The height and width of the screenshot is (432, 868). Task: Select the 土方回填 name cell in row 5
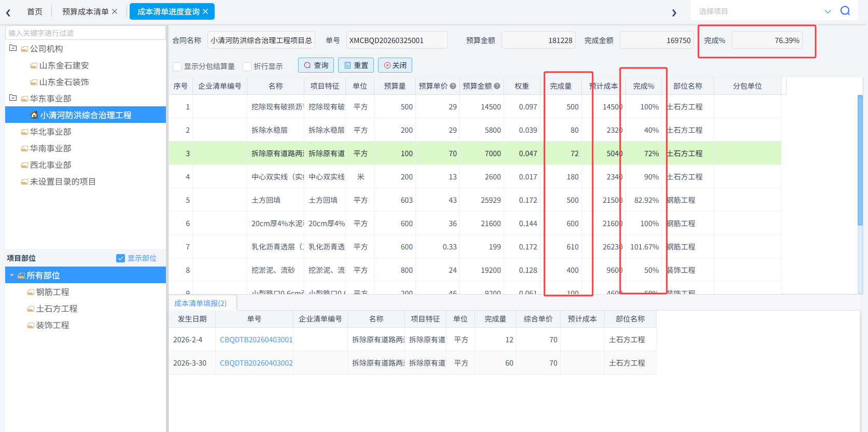[275, 200]
